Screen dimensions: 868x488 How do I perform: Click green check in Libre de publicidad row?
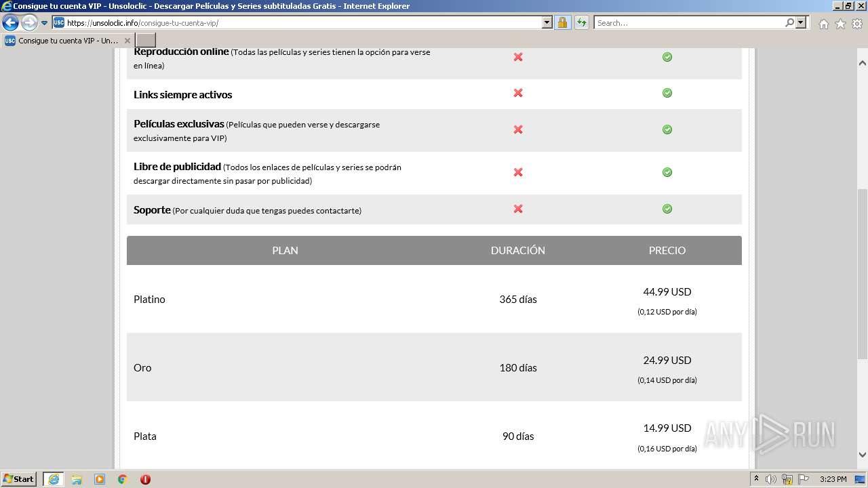pyautogui.click(x=667, y=172)
